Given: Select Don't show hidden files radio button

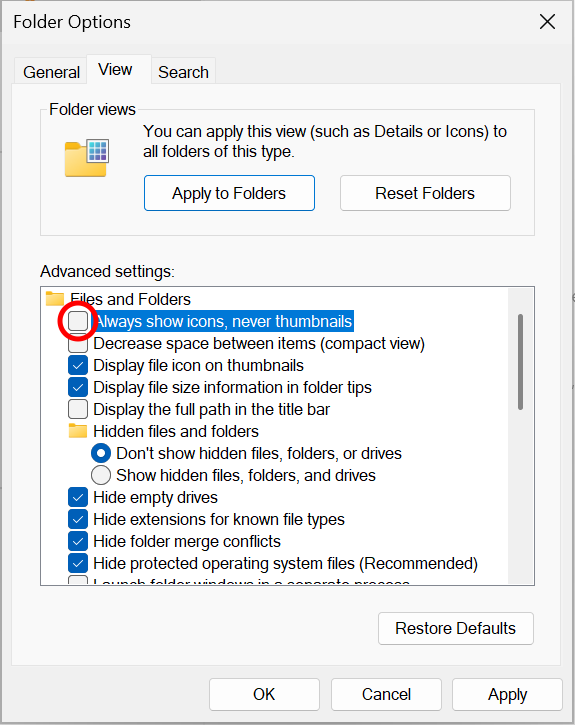Looking at the screenshot, I should point(101,453).
